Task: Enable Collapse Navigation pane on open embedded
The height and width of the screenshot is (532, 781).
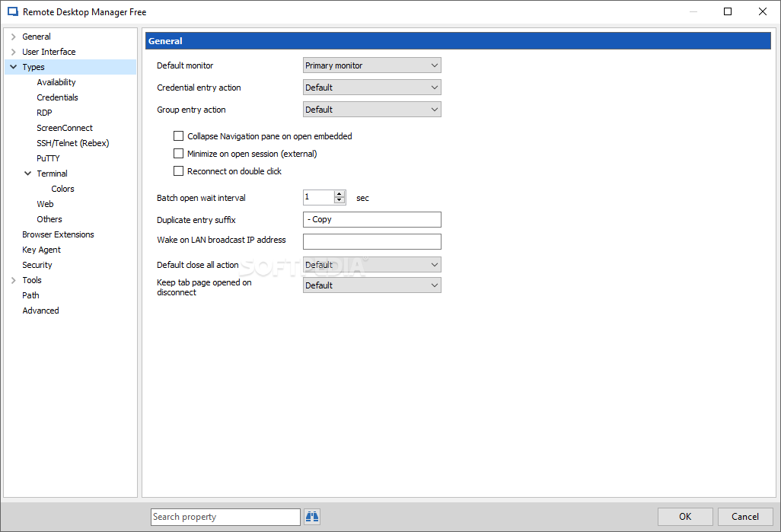Action: tap(178, 136)
